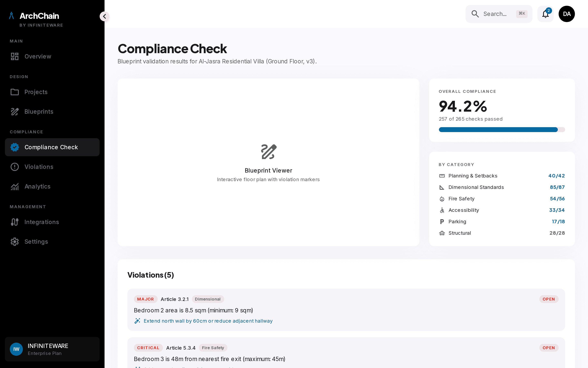Select Parking category row
588x368 pixels.
coord(502,222)
